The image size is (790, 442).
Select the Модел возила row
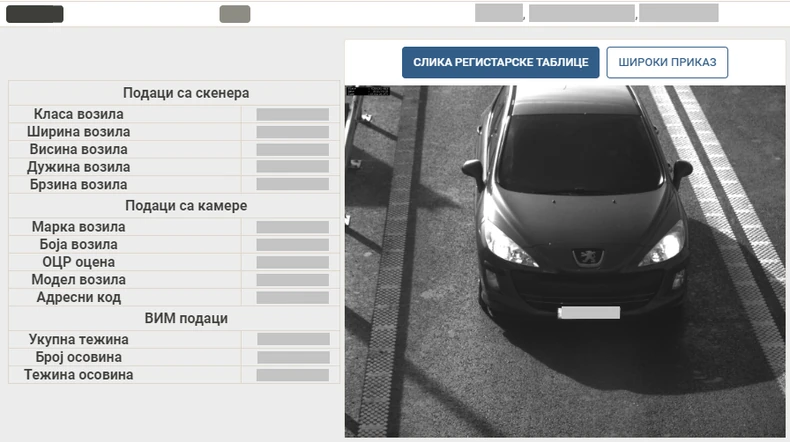coord(174,280)
